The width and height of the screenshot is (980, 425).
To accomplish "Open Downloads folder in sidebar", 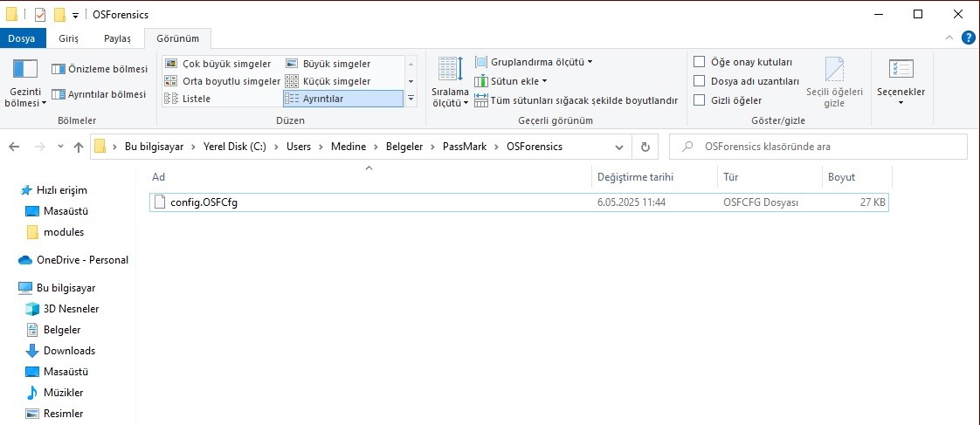I will point(60,351).
